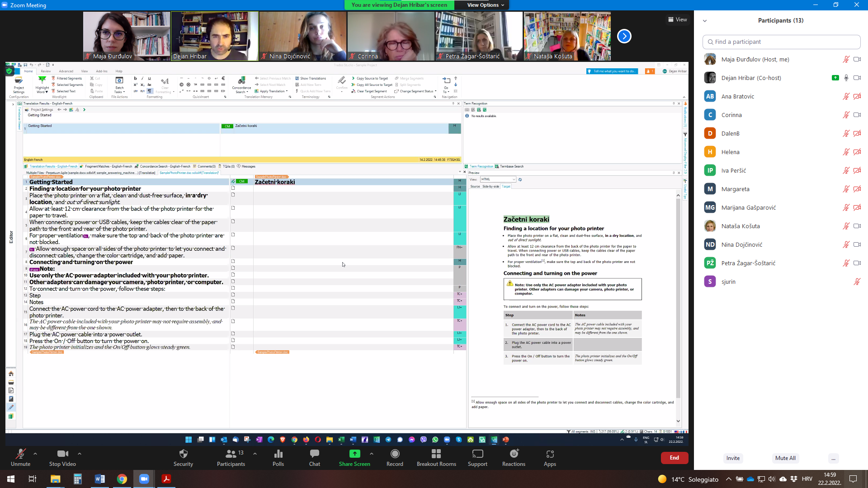Open the Security shield menu
This screenshot has width=868, height=488.
point(183,454)
